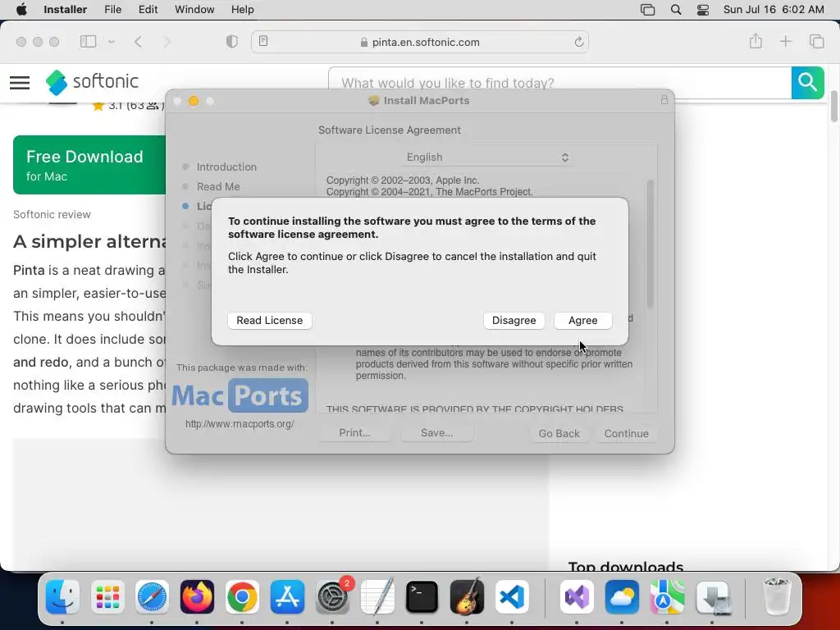
Task: Open the Softonic hamburger menu
Action: coord(20,83)
